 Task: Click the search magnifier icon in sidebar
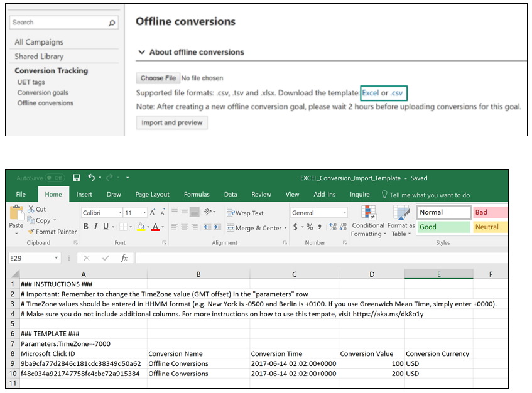(112, 23)
